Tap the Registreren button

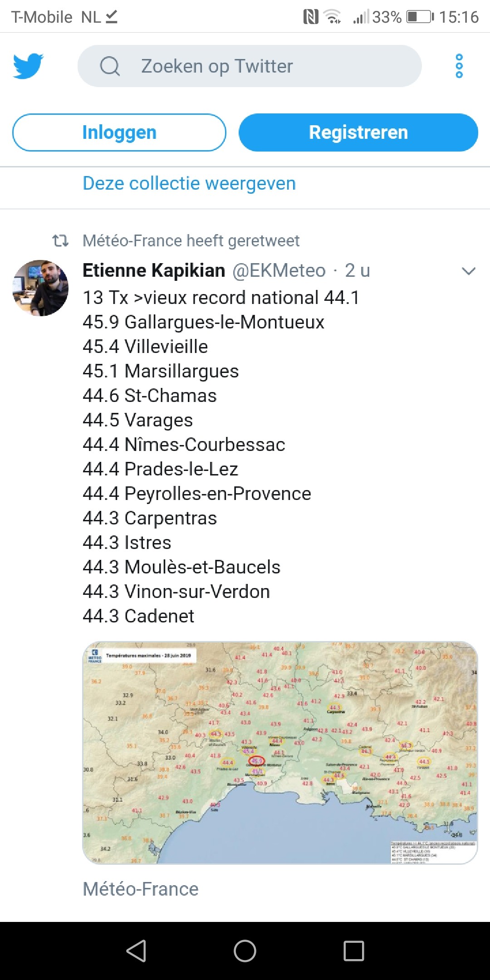coord(358,132)
